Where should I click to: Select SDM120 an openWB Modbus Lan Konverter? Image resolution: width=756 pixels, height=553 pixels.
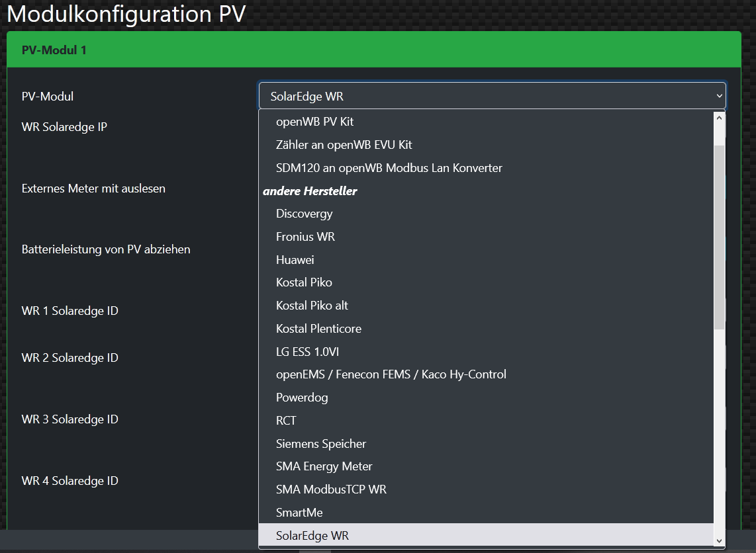tap(389, 168)
